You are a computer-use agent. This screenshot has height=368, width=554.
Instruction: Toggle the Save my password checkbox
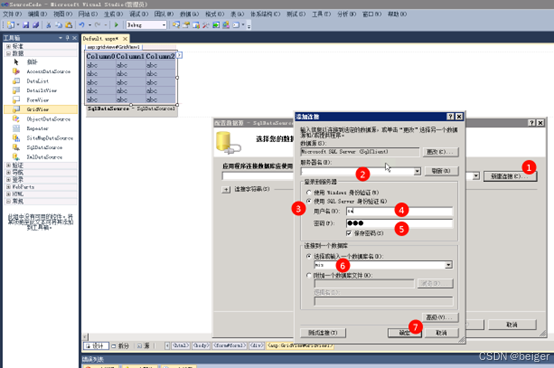[x=349, y=233]
